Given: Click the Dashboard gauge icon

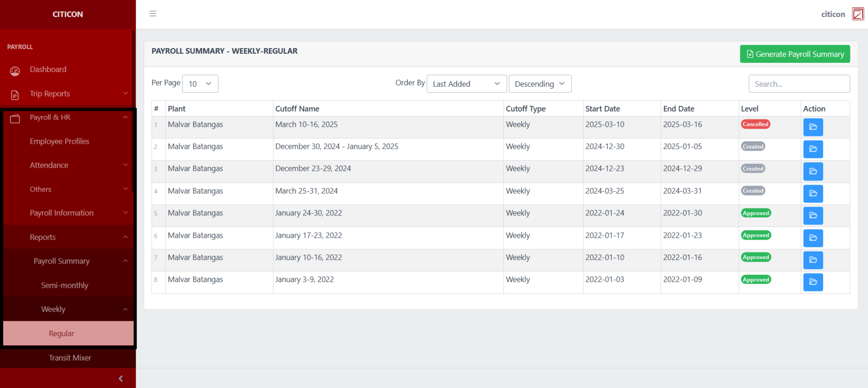Looking at the screenshot, I should click(x=15, y=71).
